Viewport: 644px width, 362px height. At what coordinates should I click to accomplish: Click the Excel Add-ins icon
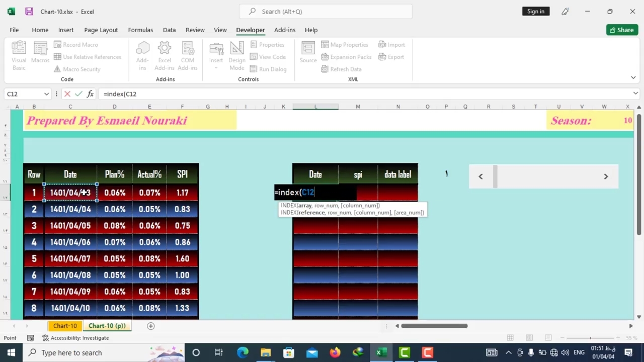pos(165,55)
